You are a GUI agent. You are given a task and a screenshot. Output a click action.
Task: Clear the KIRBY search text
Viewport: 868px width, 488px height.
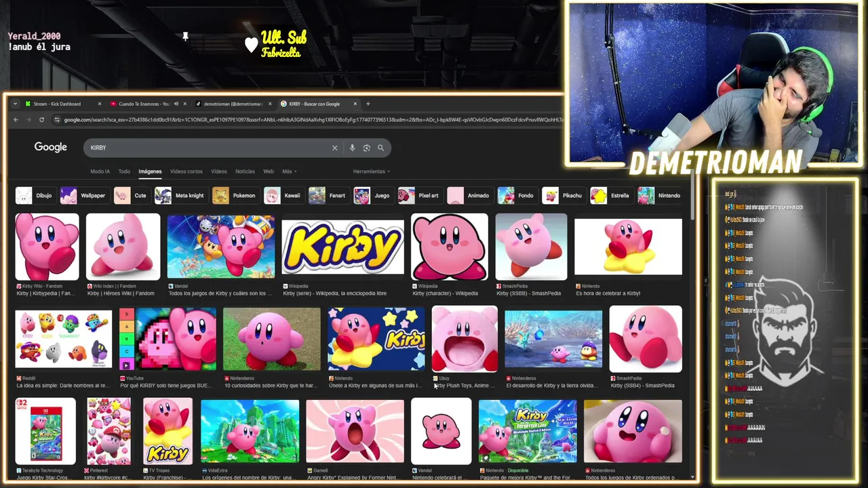(334, 148)
